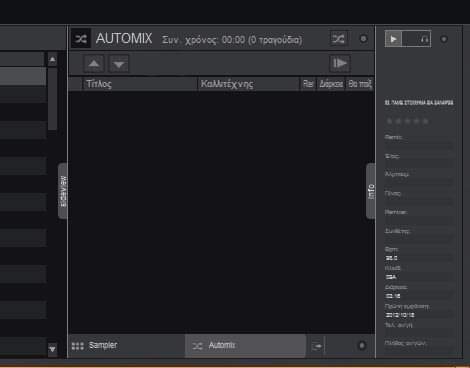
Task: Click the track title text in the info panel
Action: [419, 103]
